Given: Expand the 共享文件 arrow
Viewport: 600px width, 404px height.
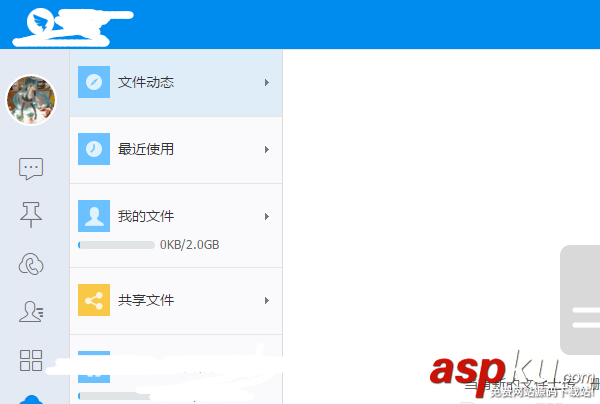Looking at the screenshot, I should (267, 300).
